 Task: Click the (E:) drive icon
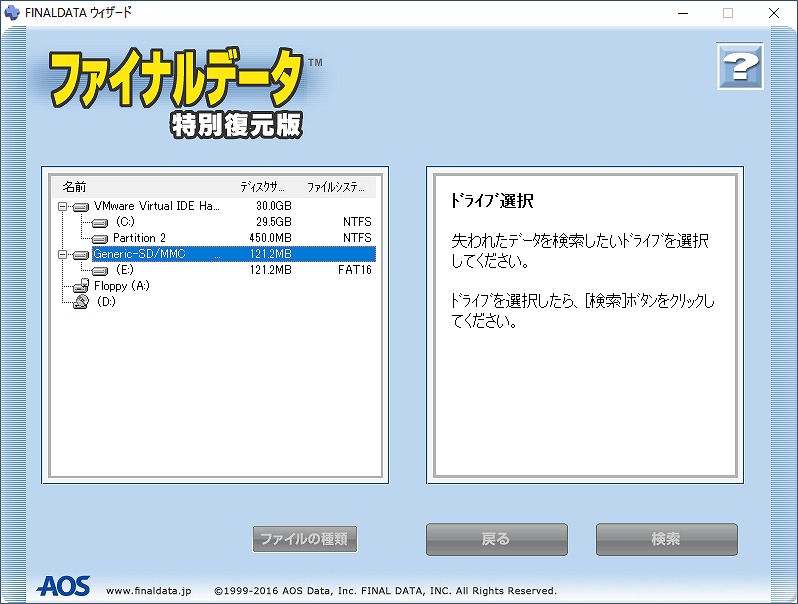pyautogui.click(x=100, y=271)
